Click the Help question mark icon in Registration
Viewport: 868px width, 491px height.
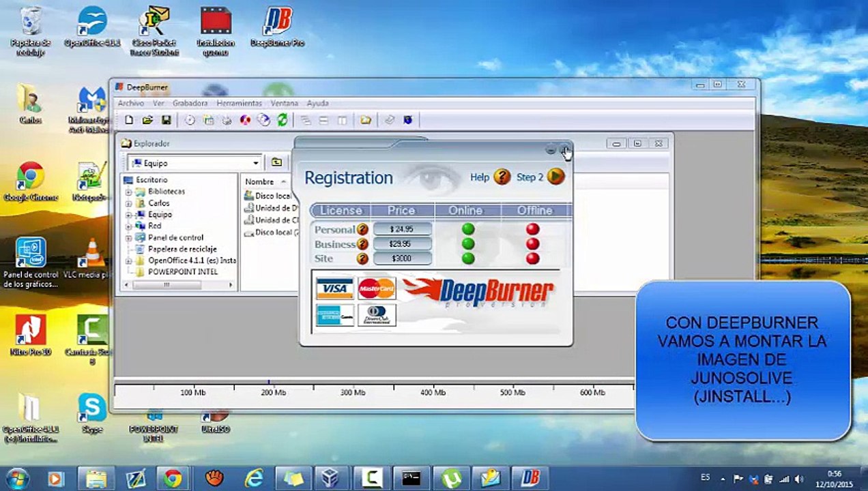pyautogui.click(x=502, y=177)
